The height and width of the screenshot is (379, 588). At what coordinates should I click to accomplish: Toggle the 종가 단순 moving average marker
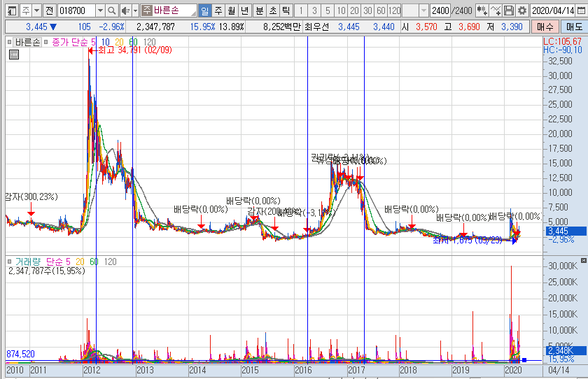[48, 42]
